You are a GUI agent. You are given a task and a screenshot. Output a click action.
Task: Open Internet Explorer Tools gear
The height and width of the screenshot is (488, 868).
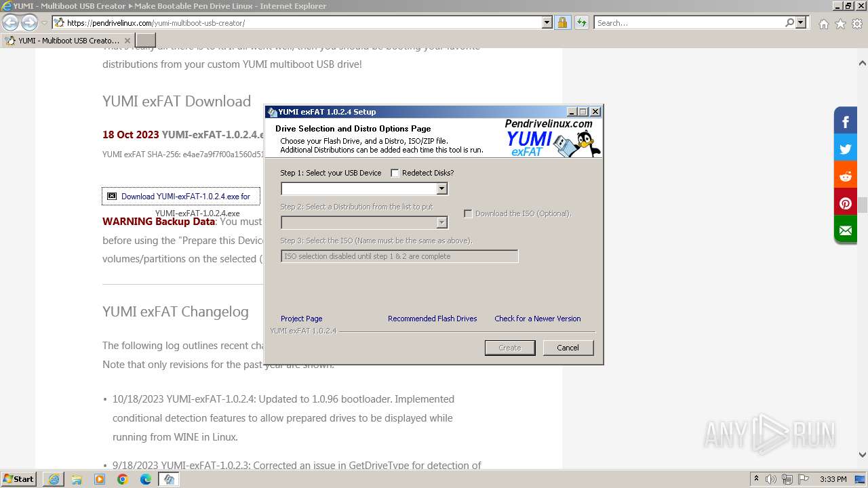pyautogui.click(x=856, y=24)
